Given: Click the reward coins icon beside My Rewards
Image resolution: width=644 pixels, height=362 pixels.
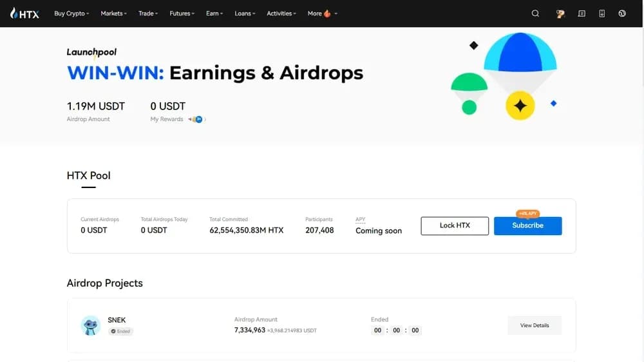Looking at the screenshot, I should coord(196,119).
